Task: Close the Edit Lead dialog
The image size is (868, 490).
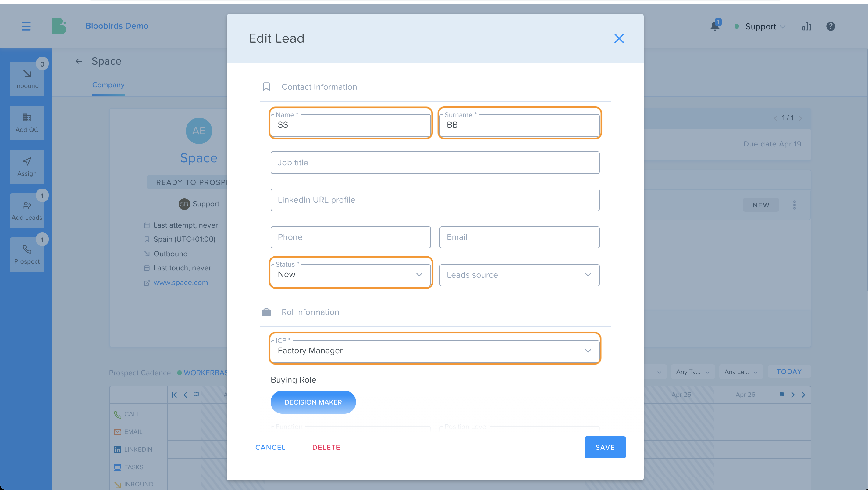Action: tap(619, 38)
